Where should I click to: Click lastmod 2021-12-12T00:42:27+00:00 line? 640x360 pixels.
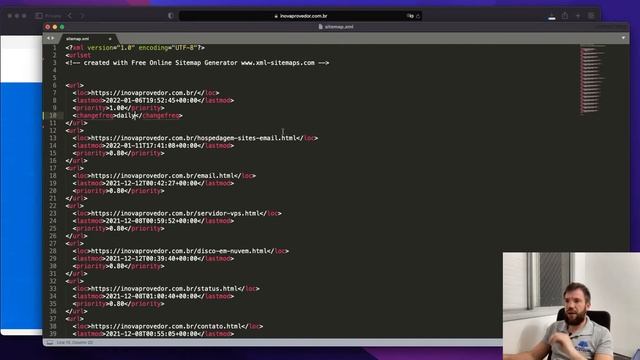(x=153, y=183)
